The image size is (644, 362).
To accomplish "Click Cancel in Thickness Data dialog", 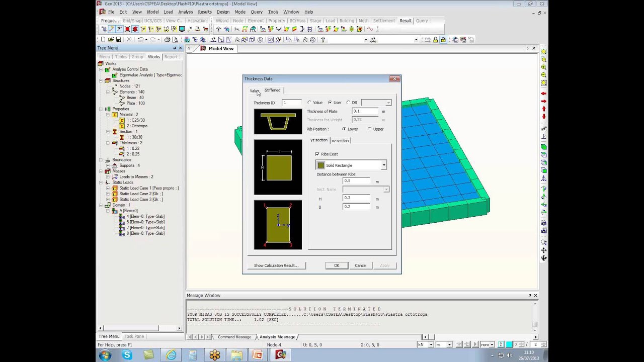I will coord(361,265).
